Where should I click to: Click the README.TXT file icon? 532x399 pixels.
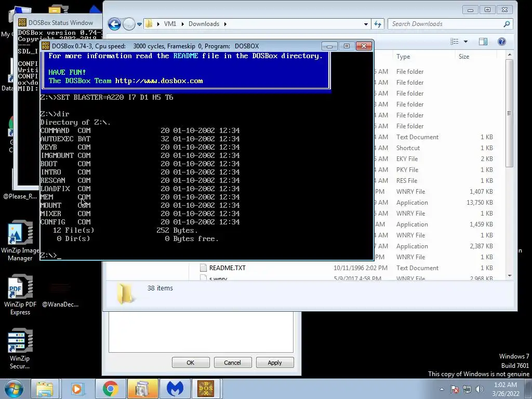[203, 268]
